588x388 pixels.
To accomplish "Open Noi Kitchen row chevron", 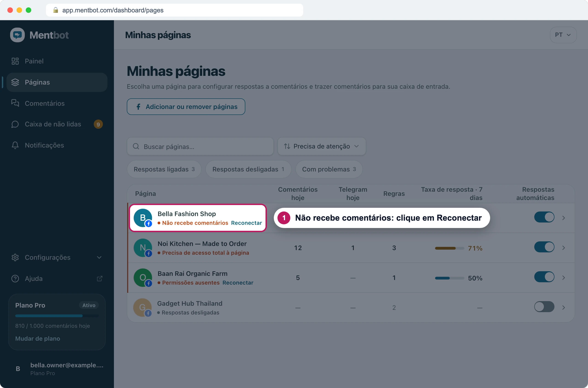I will pyautogui.click(x=563, y=248).
